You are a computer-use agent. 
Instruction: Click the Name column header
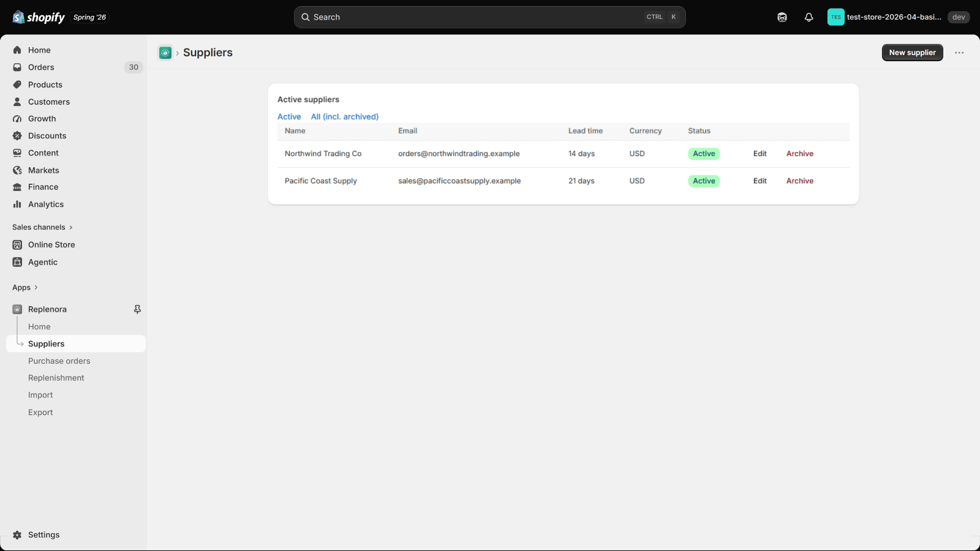(295, 131)
